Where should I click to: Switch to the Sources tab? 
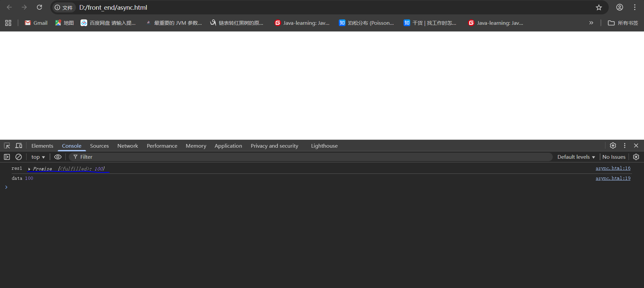pos(99,146)
